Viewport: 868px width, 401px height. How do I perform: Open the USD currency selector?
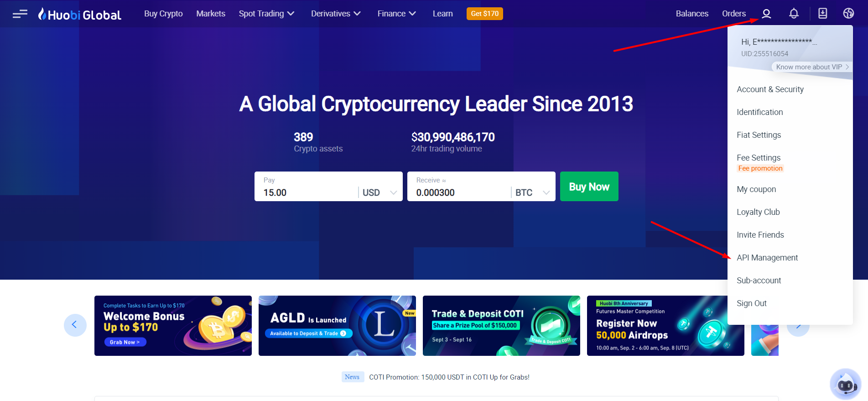pos(379,193)
